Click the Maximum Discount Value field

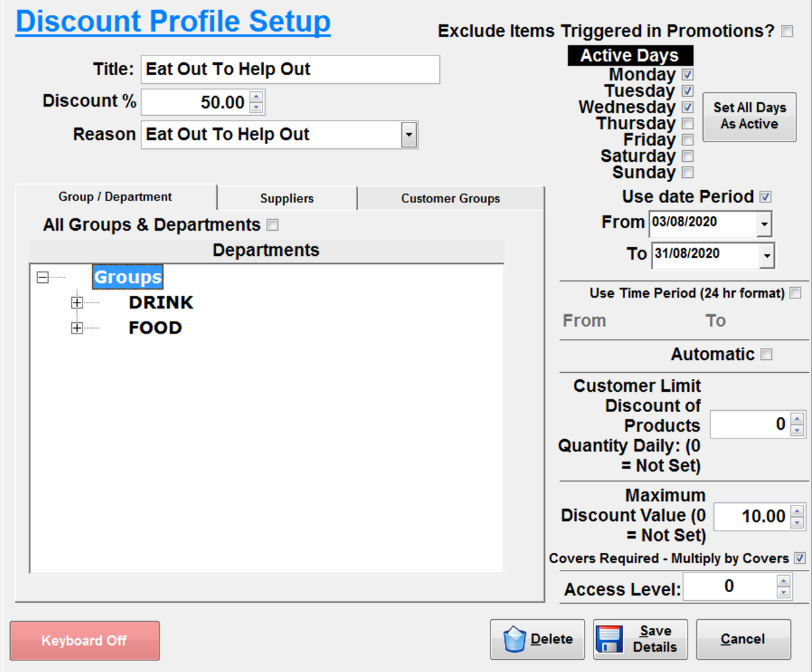coord(752,517)
